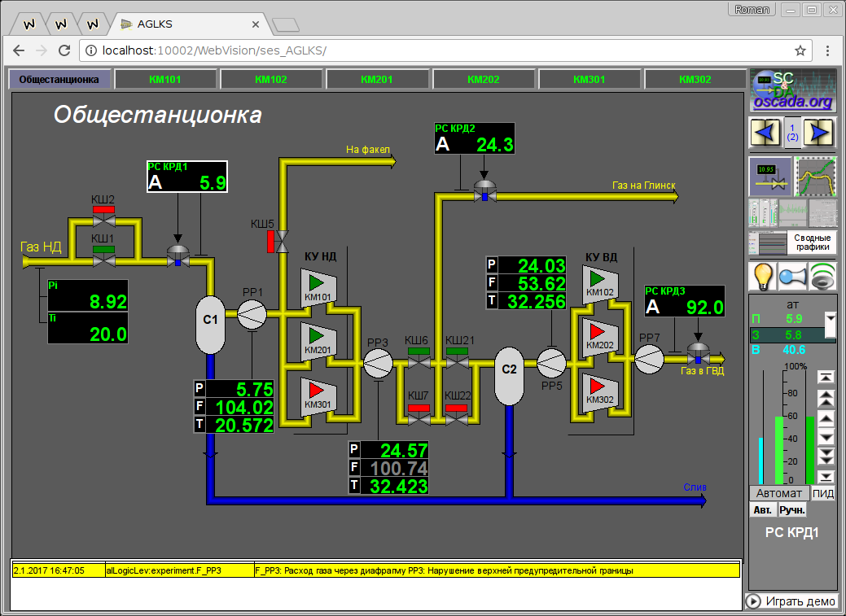The image size is (846, 616).
Task: Click the oscada.org logo
Action: click(x=792, y=90)
